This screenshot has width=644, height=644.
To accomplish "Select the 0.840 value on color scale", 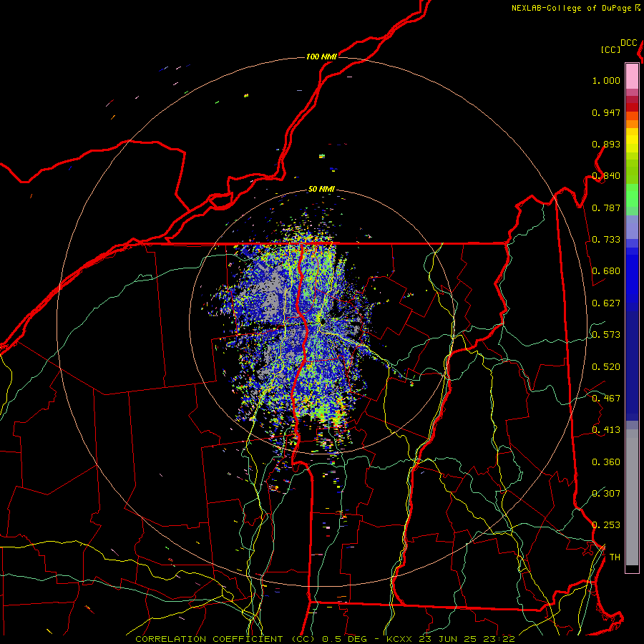I will click(x=606, y=176).
